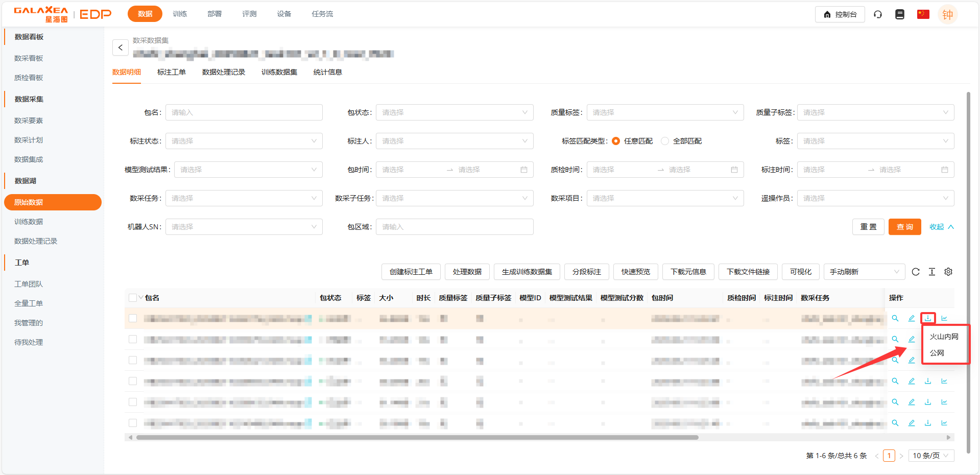This screenshot has width=980, height=475.
Task: Click the magnifier view icon in first row
Action: 895,318
